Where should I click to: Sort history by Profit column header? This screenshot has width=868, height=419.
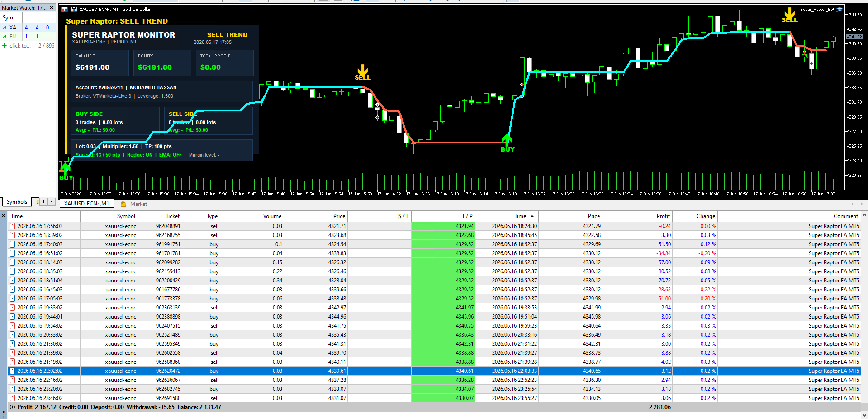638,216
